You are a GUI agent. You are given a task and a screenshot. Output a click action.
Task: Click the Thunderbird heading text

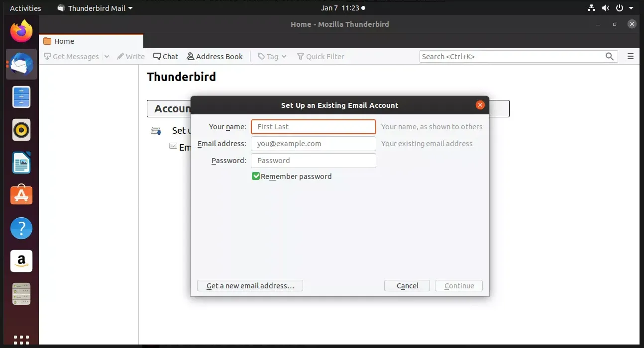pos(182,77)
